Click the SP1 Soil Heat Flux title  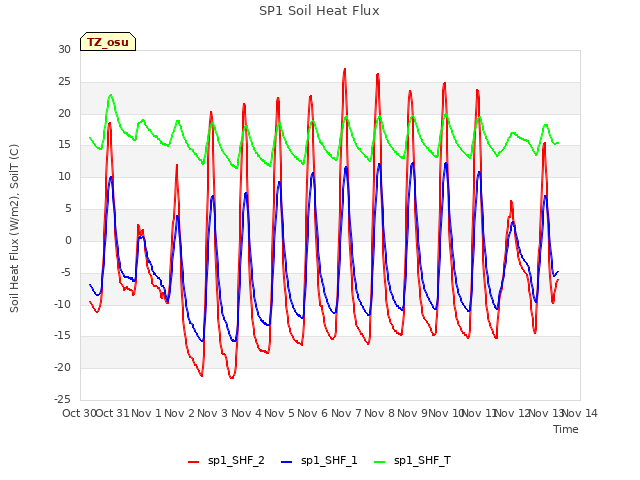[x=319, y=11]
